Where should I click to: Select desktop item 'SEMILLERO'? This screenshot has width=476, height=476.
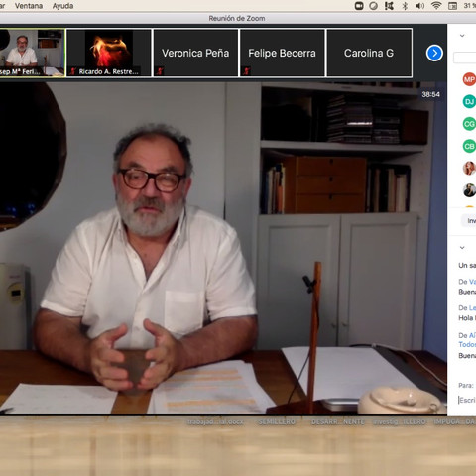click(x=277, y=422)
